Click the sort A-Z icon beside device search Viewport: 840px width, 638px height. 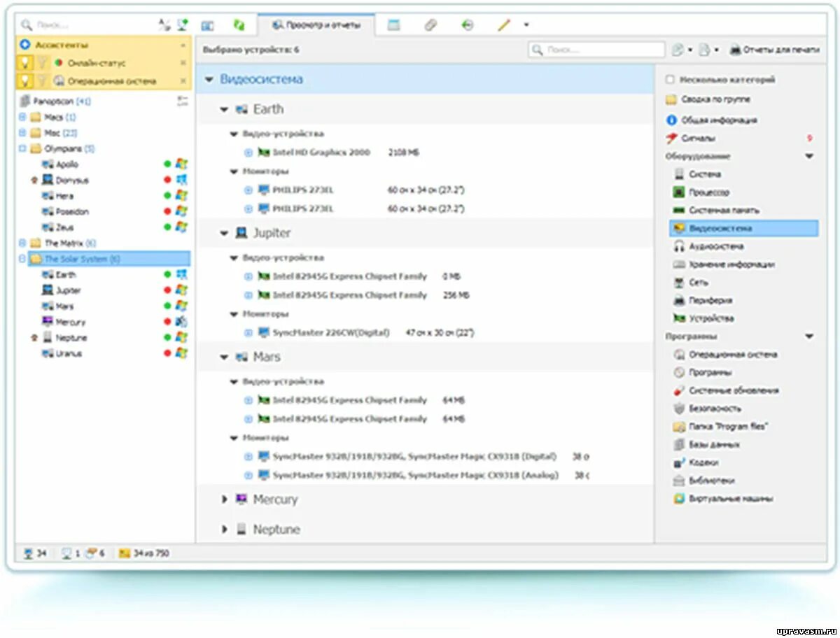click(164, 25)
